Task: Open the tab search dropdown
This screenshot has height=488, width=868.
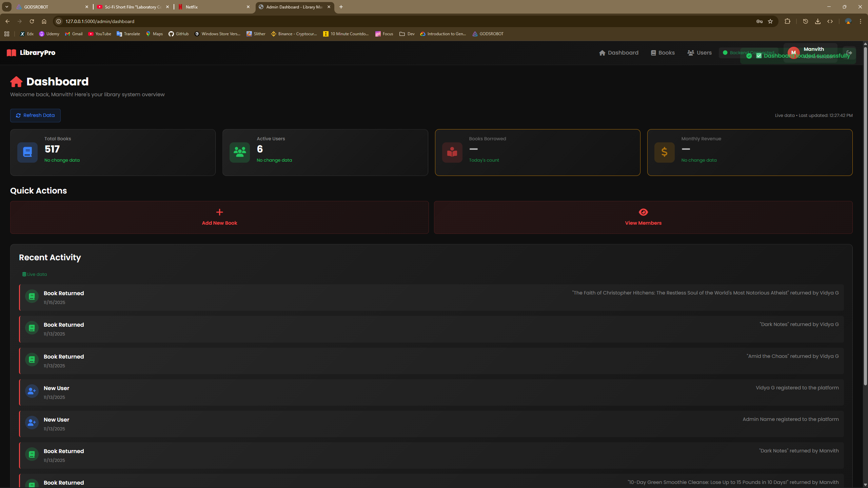Action: (6, 7)
